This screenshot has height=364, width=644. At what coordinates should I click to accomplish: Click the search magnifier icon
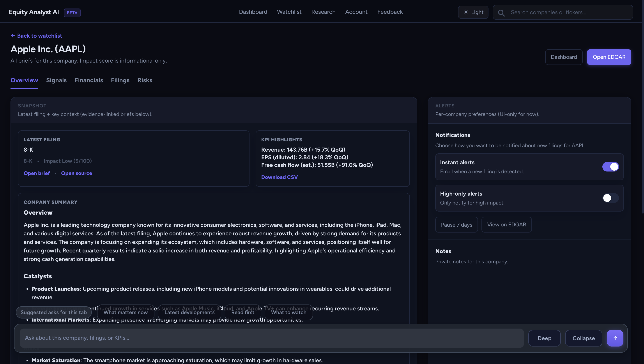(501, 12)
